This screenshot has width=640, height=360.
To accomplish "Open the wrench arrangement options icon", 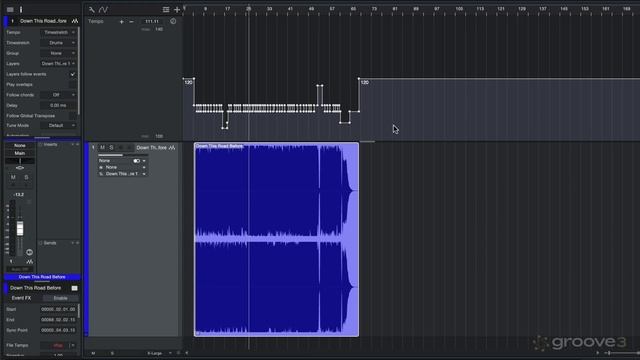I will (x=91, y=9).
